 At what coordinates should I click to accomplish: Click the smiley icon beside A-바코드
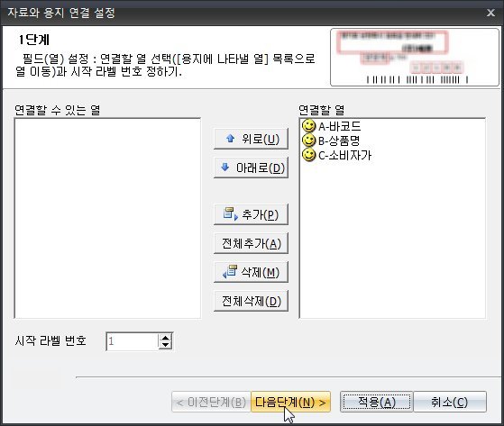click(309, 126)
